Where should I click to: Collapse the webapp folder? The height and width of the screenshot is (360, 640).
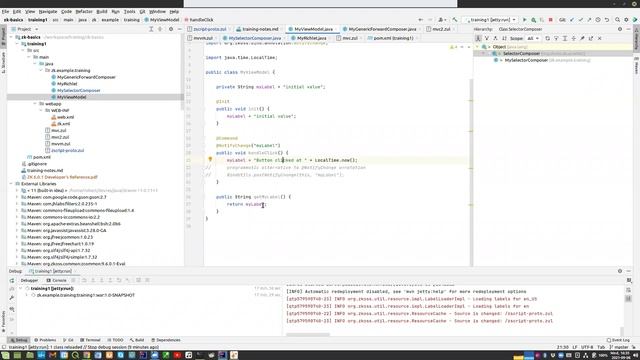click(35, 104)
